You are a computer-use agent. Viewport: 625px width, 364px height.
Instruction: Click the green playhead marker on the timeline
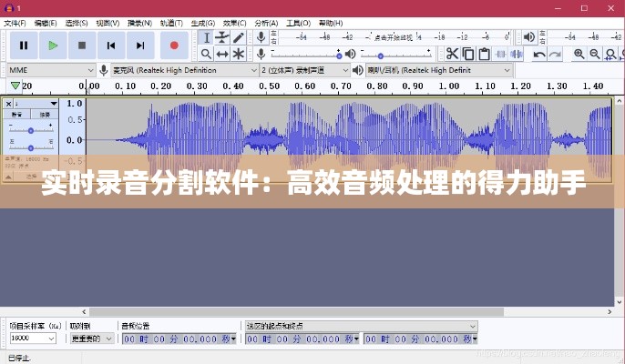point(15,86)
